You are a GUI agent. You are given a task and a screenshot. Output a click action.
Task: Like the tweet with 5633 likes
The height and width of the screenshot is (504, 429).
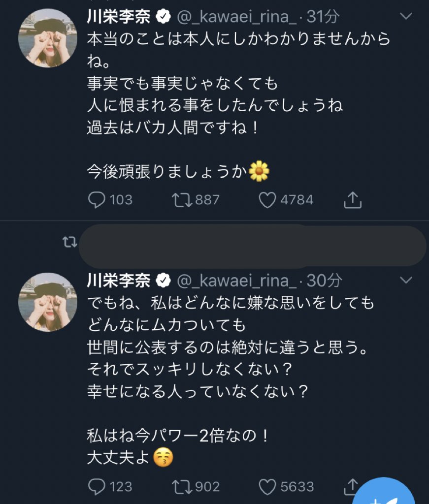(x=267, y=487)
